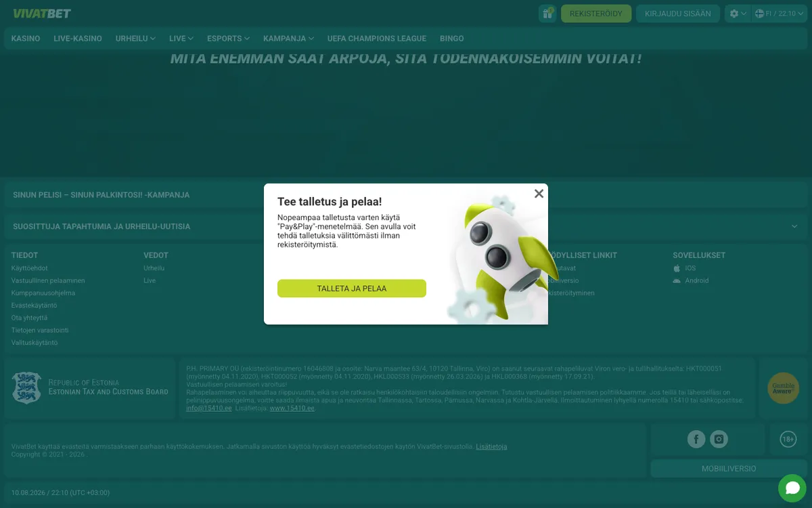Open Kumppanuusohjelma footer link
Viewport: 812px width, 508px height.
pyautogui.click(x=43, y=293)
